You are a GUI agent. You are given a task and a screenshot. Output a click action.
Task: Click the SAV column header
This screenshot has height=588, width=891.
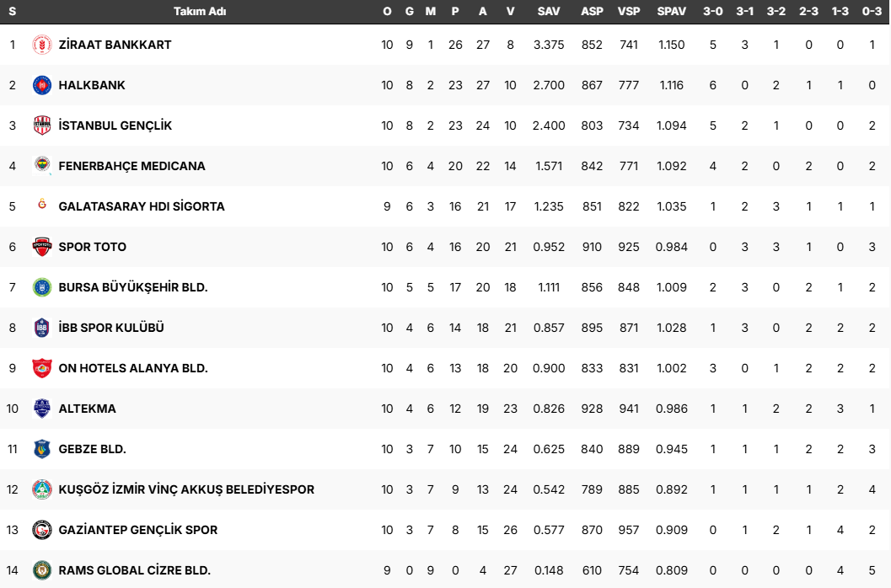pyautogui.click(x=549, y=12)
